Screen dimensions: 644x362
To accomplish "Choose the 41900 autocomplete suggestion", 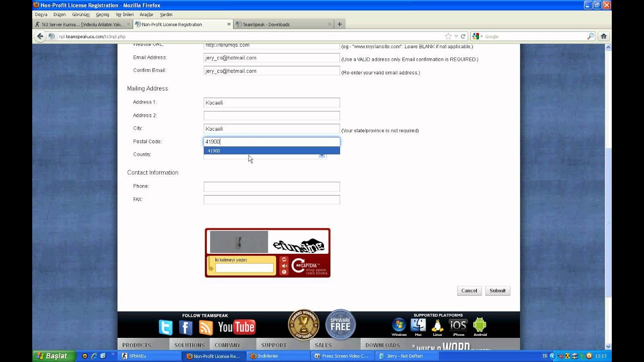I will (x=272, y=151).
